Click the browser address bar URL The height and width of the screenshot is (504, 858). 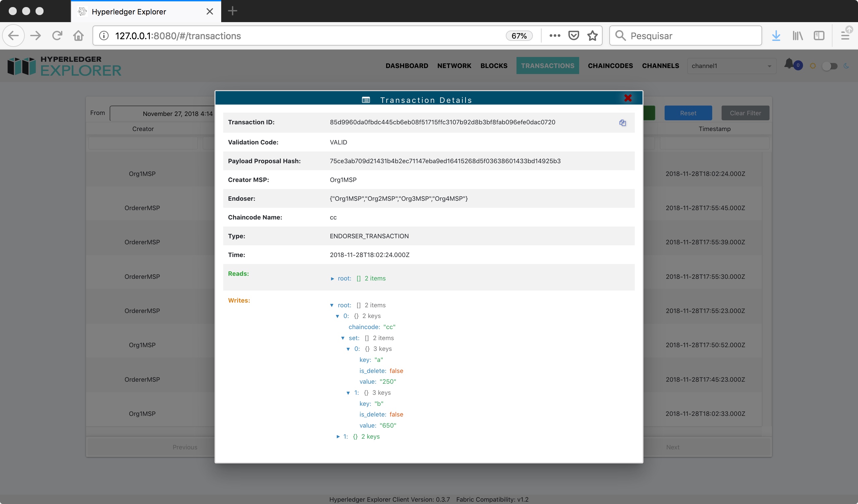(x=178, y=36)
